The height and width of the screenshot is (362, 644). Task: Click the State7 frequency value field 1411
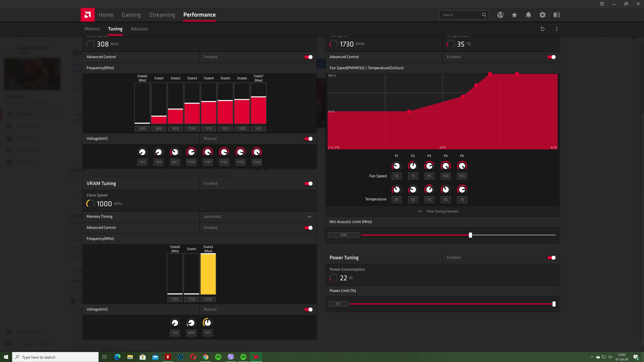pos(258,129)
